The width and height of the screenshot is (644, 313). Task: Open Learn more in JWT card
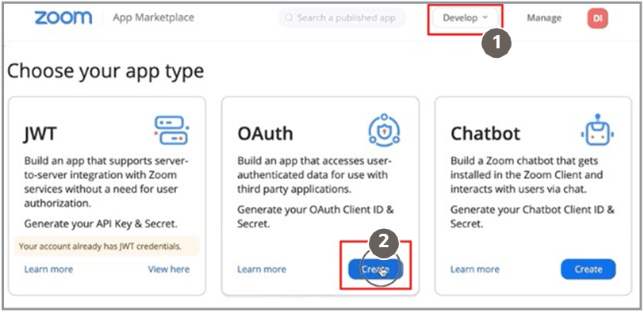[x=48, y=269]
